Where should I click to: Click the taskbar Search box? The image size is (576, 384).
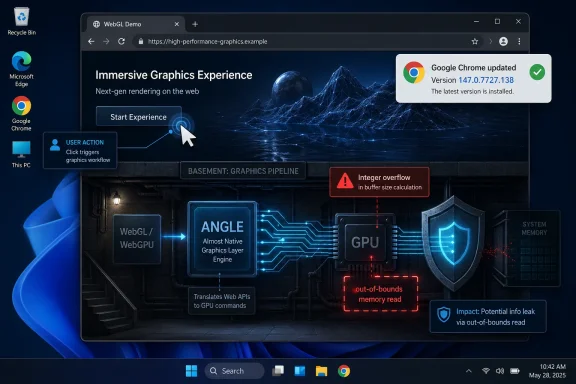point(234,371)
